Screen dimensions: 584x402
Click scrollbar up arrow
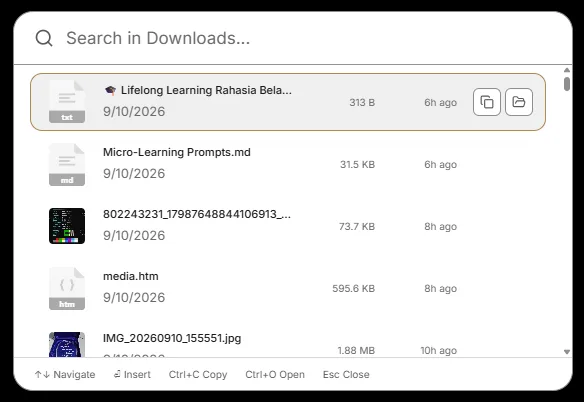coord(567,70)
